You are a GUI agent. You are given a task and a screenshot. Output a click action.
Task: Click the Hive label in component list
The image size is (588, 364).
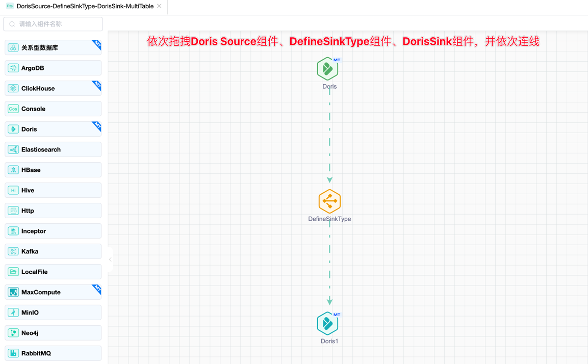28,190
